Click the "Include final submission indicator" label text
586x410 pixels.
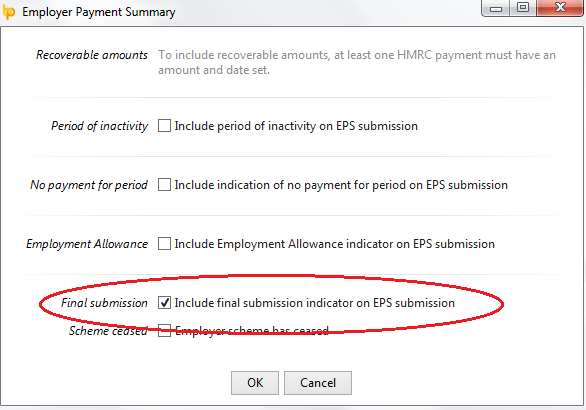click(x=315, y=303)
